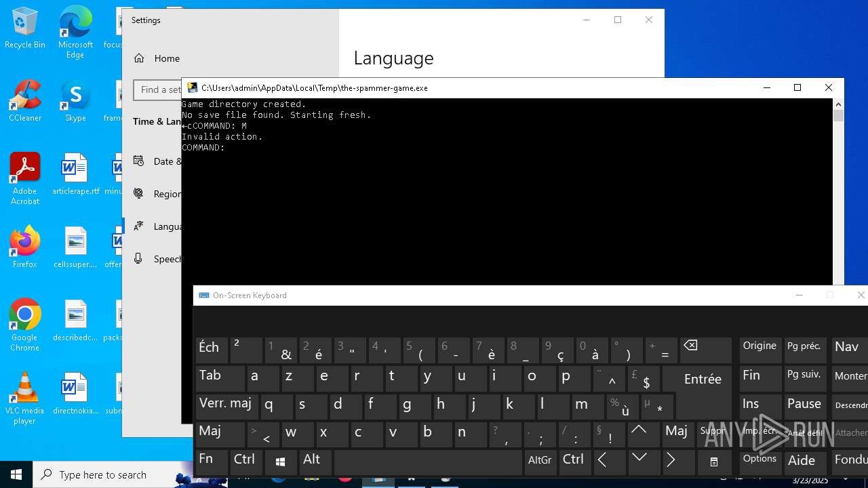Click the context menu key on keyboard
Screen dimensions: 868x488
[713, 462]
